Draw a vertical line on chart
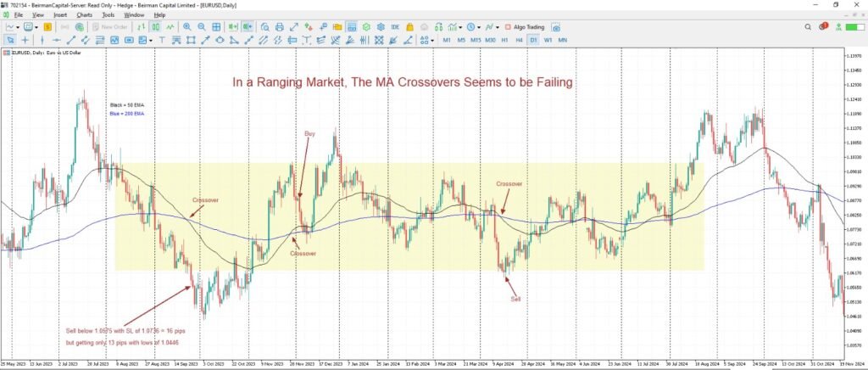The height and width of the screenshot is (370, 868). tap(42, 40)
